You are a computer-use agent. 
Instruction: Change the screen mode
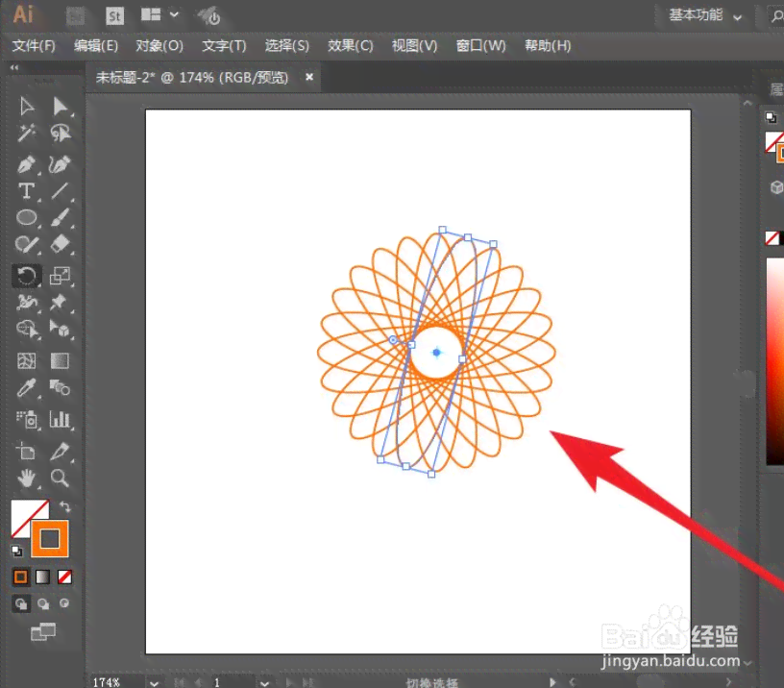click(x=43, y=632)
